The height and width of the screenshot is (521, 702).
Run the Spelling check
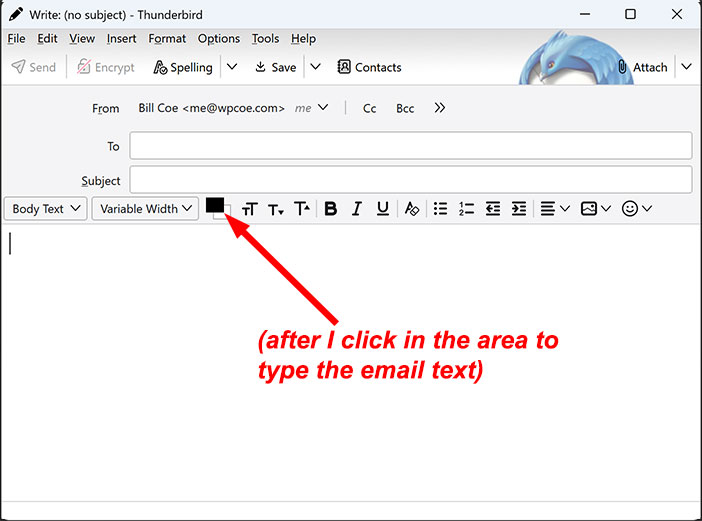tap(183, 67)
